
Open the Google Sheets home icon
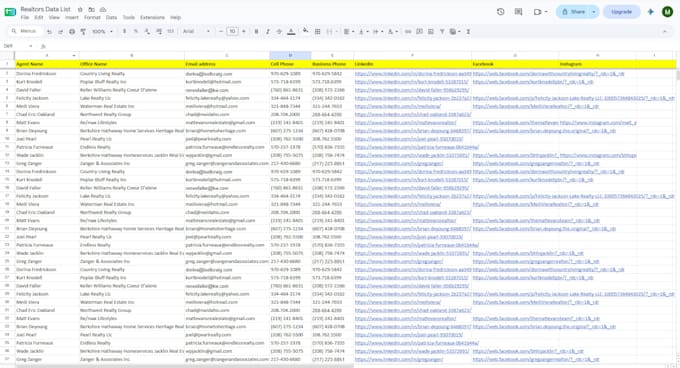click(10, 12)
